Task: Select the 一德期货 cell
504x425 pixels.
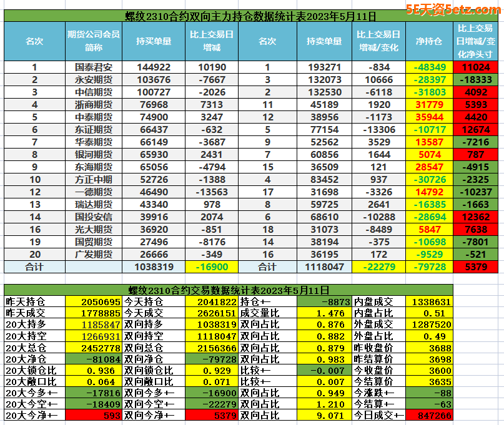Action: (x=94, y=192)
